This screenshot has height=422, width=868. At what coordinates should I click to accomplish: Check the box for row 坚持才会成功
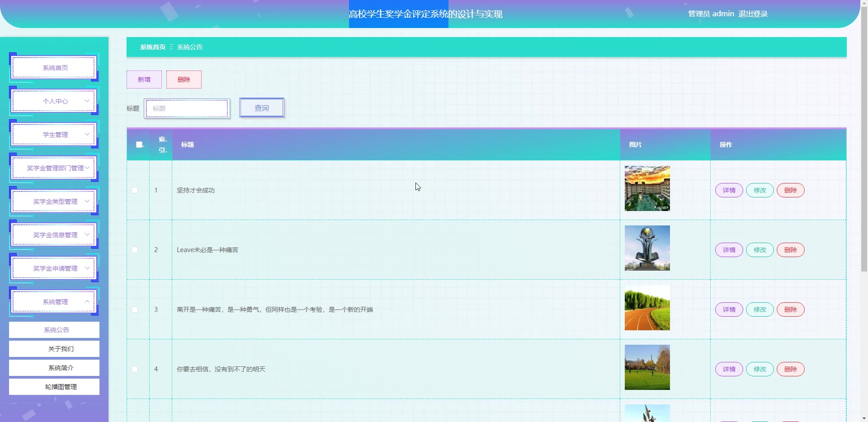(x=135, y=190)
